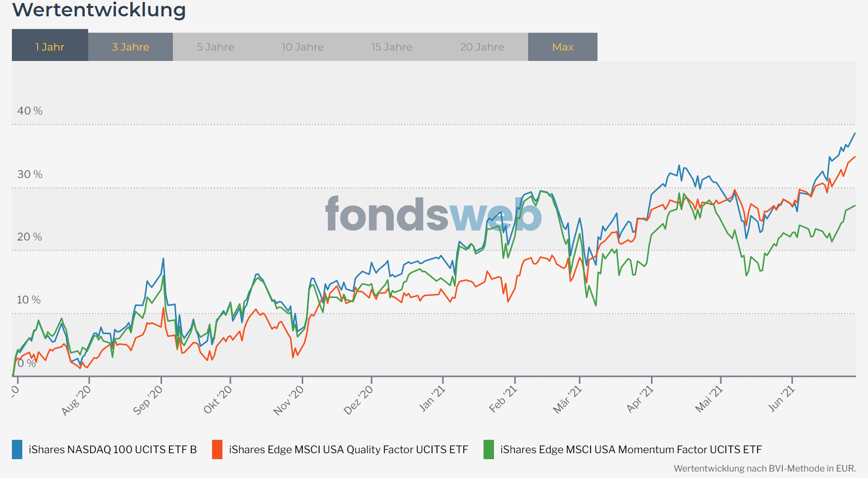Click the 15 Jahre tab

point(391,47)
